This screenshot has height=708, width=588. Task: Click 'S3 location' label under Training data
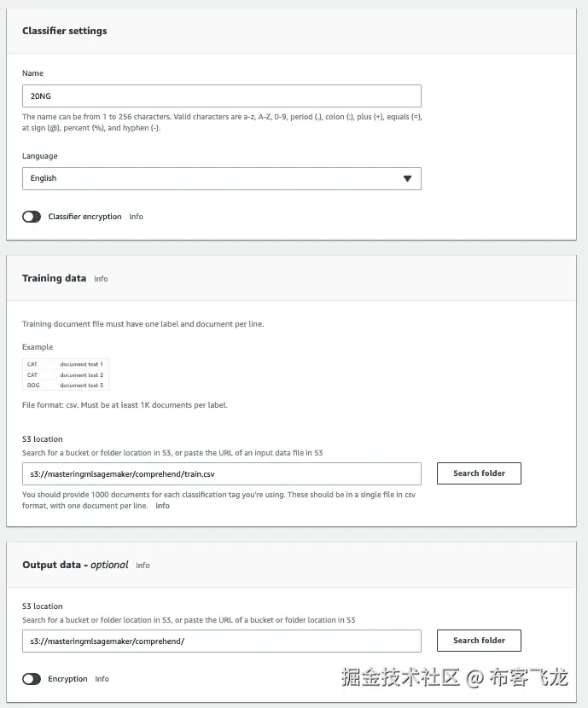pyautogui.click(x=43, y=439)
